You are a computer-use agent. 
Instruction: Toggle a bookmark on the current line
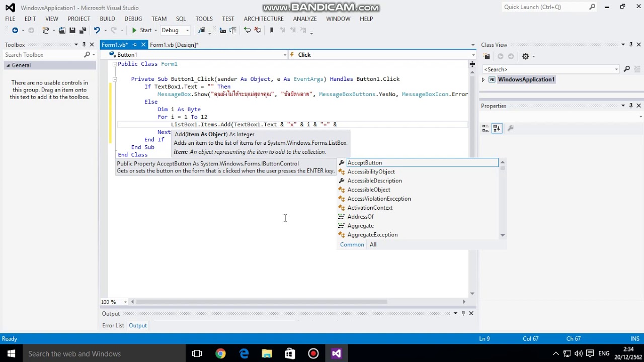pyautogui.click(x=272, y=31)
